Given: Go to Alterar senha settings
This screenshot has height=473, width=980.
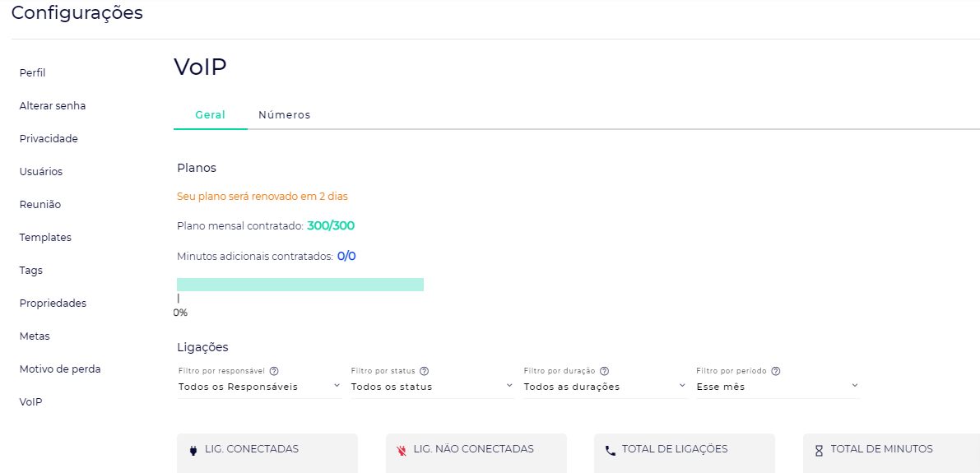Looking at the screenshot, I should (x=53, y=106).
